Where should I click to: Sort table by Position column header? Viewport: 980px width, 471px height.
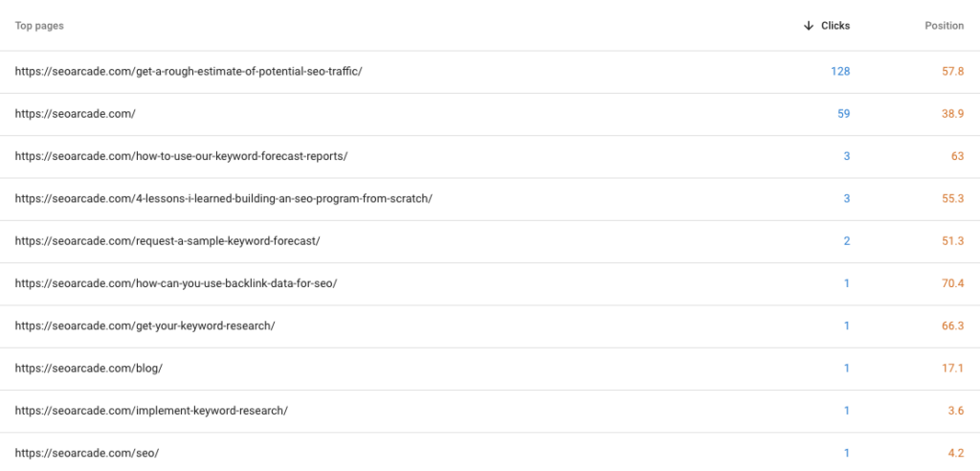coord(945,26)
